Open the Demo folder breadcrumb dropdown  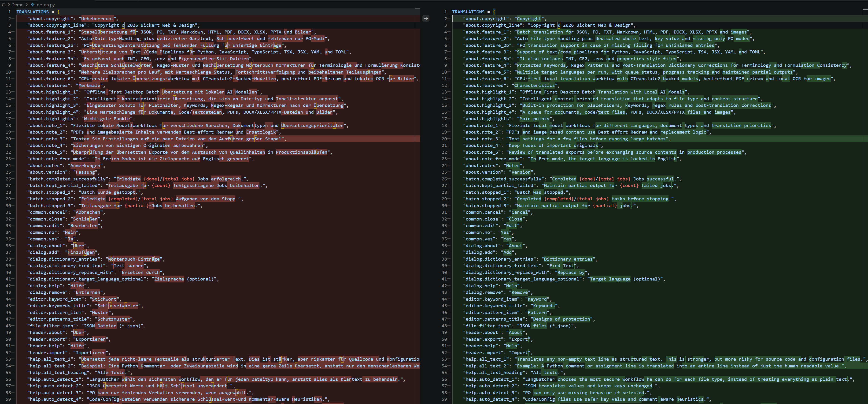(x=17, y=5)
